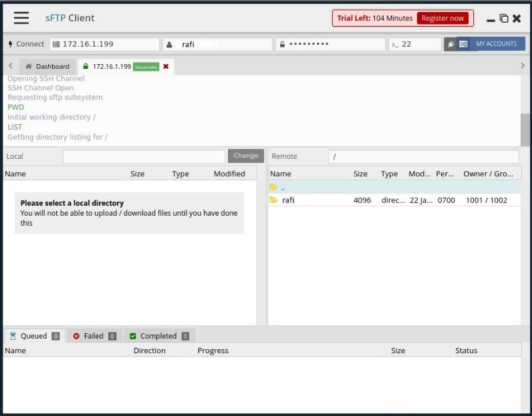
Task: Open the Completed transfers tab
Action: click(x=159, y=336)
